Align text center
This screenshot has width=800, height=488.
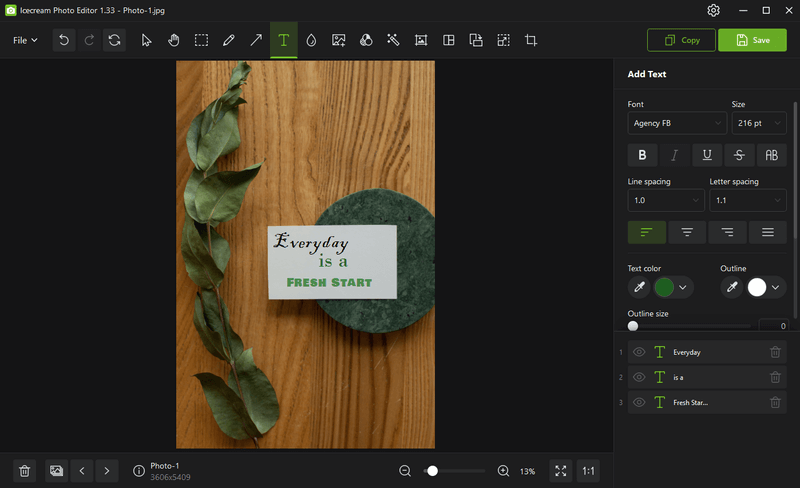(x=687, y=232)
